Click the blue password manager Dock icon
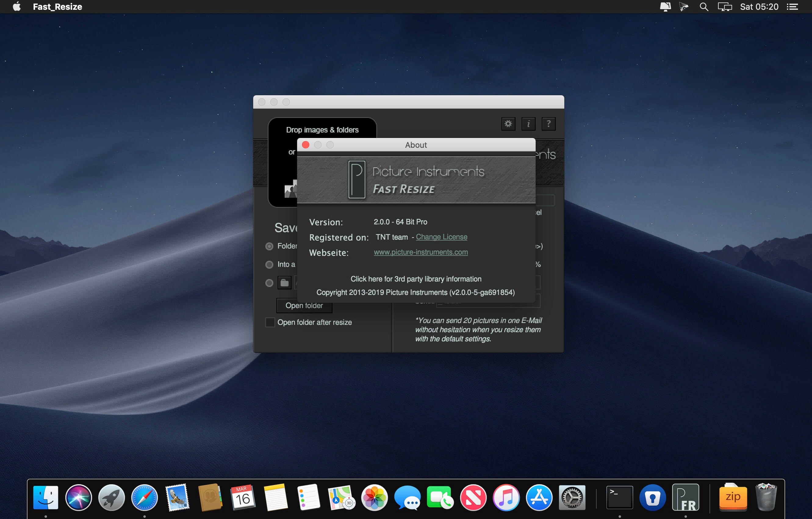Viewport: 812px width, 519px height. [652, 497]
